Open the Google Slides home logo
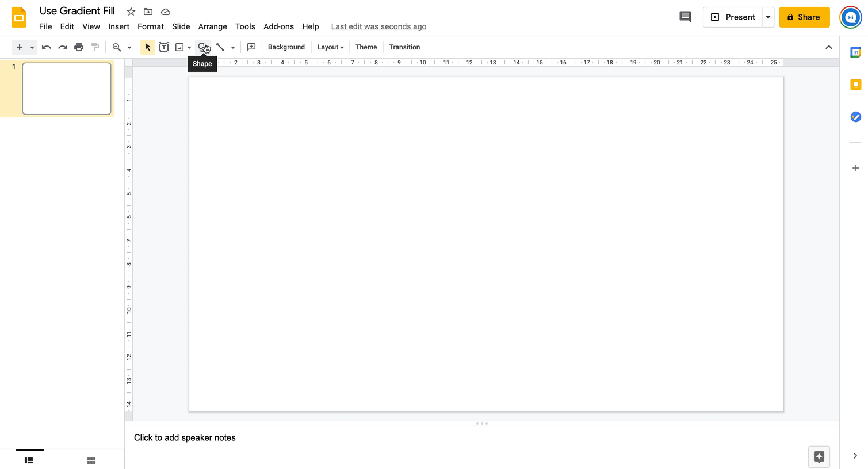Image resolution: width=868 pixels, height=469 pixels. (x=19, y=17)
